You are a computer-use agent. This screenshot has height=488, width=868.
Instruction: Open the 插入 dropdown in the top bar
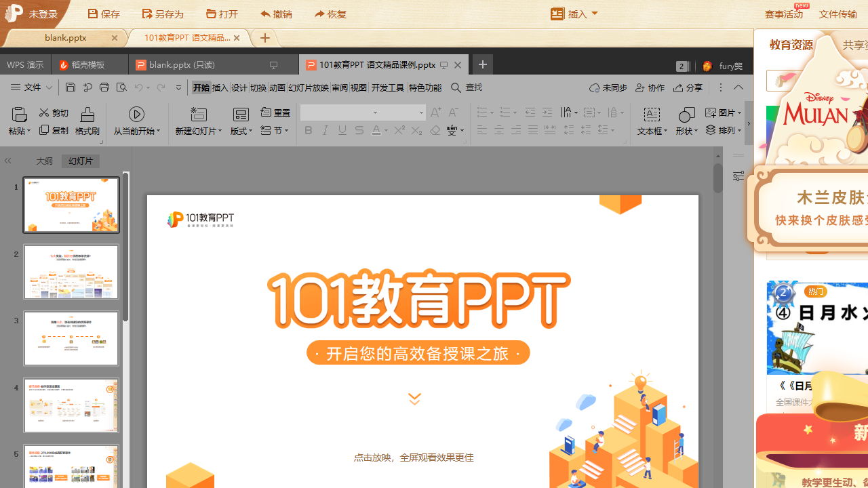574,14
